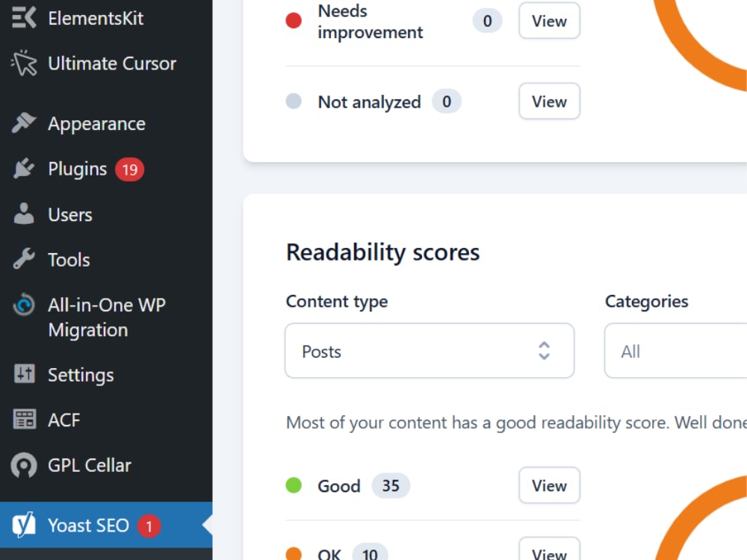Click the ACF fields icon
Image resolution: width=747 pixels, height=560 pixels.
24,420
